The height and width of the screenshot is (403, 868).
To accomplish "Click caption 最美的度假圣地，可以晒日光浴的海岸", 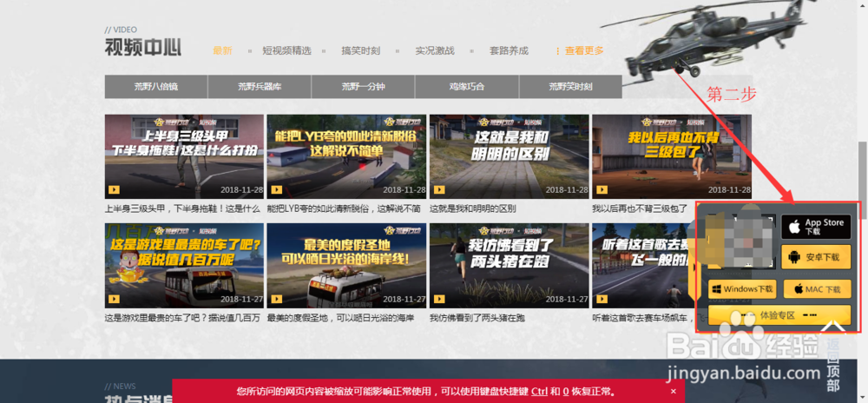I will pos(340,318).
